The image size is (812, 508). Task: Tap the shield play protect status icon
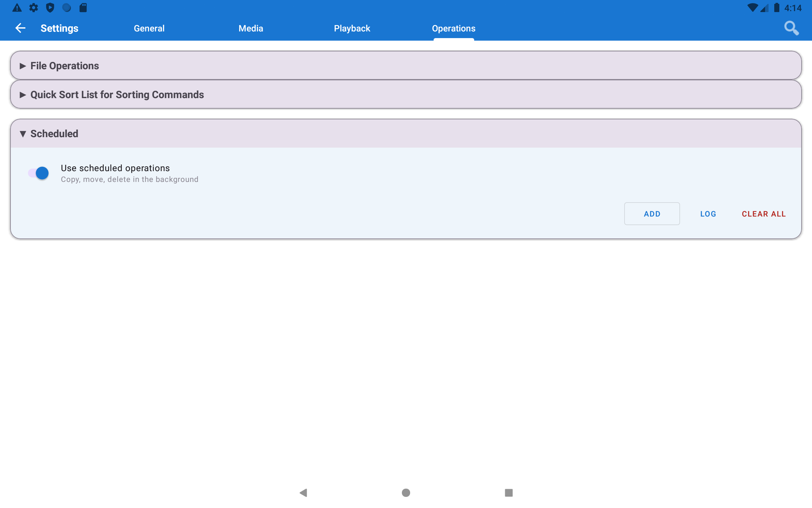[50, 8]
